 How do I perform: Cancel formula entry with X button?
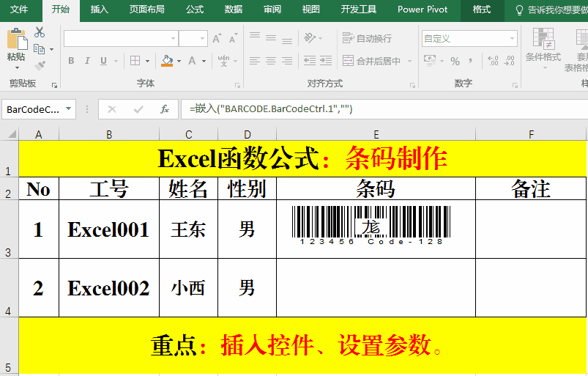[x=112, y=109]
